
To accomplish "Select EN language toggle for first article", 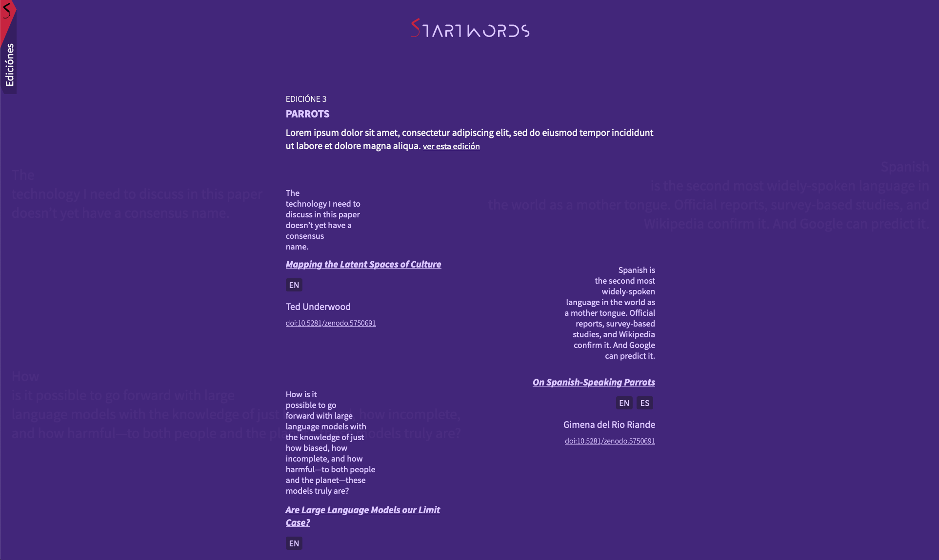I will (x=294, y=285).
